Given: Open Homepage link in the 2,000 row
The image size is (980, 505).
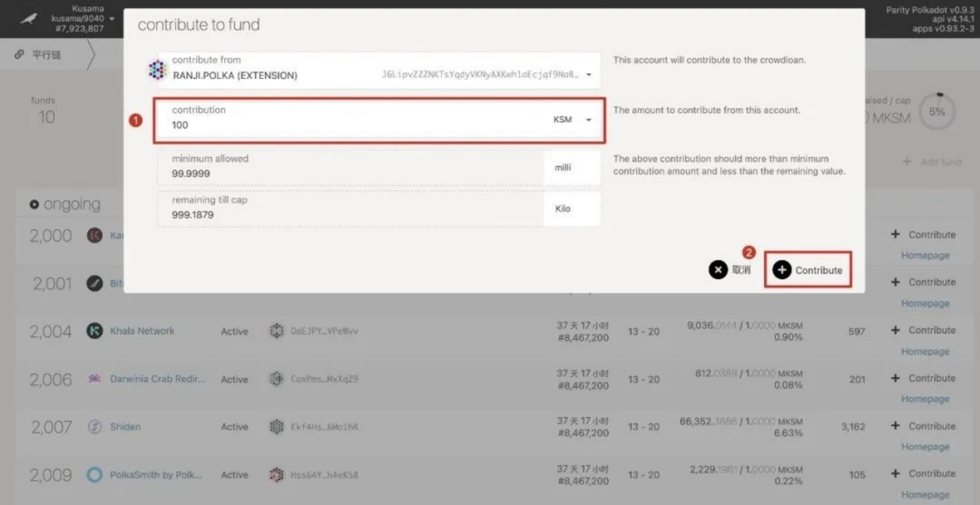Looking at the screenshot, I should pos(925,255).
